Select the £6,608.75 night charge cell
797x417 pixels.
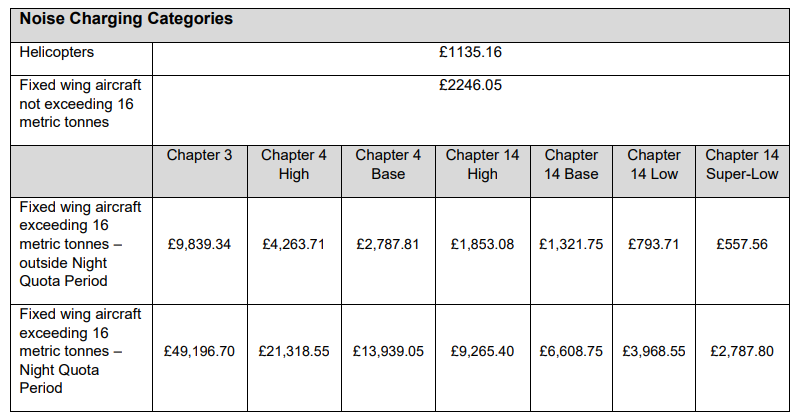point(571,351)
